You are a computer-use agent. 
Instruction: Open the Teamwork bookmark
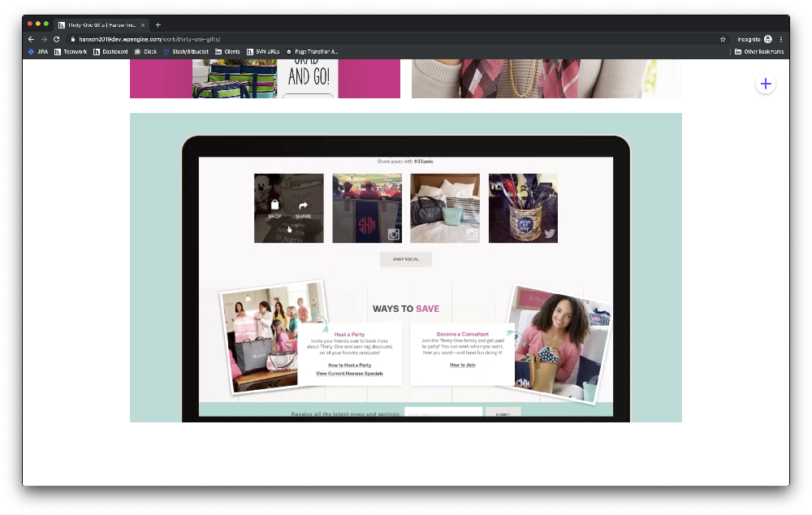[x=71, y=52]
